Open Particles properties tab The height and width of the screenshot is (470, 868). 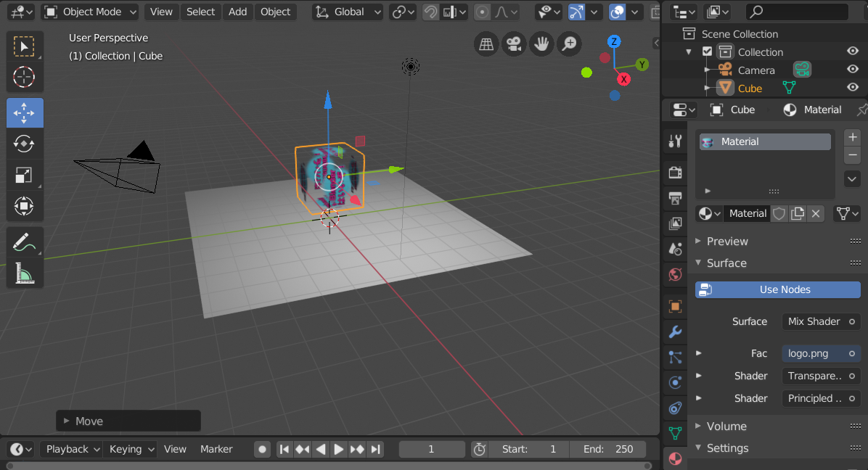pyautogui.click(x=675, y=357)
